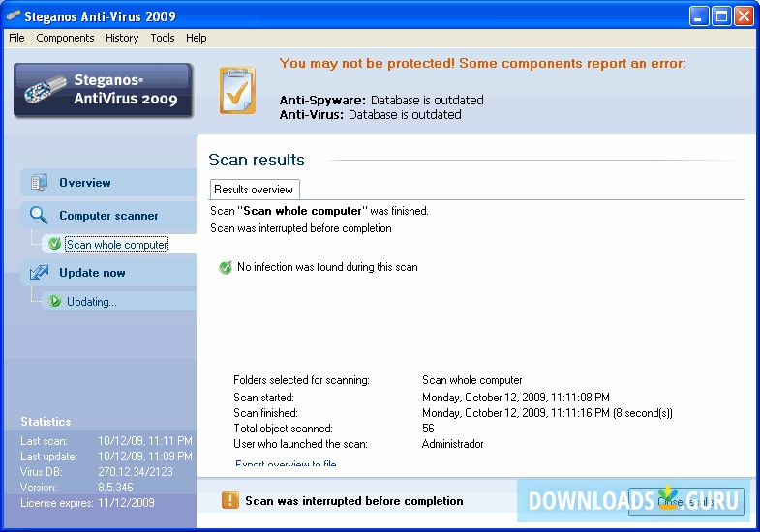Click the Statistics heading

tap(46, 422)
